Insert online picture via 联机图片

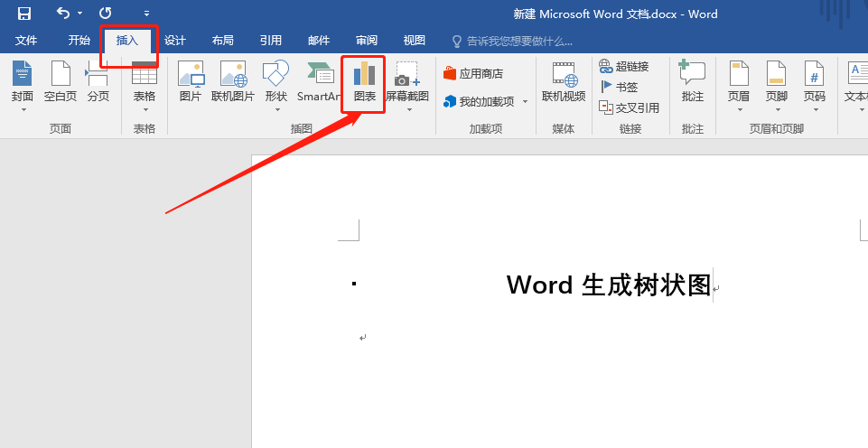(x=233, y=82)
